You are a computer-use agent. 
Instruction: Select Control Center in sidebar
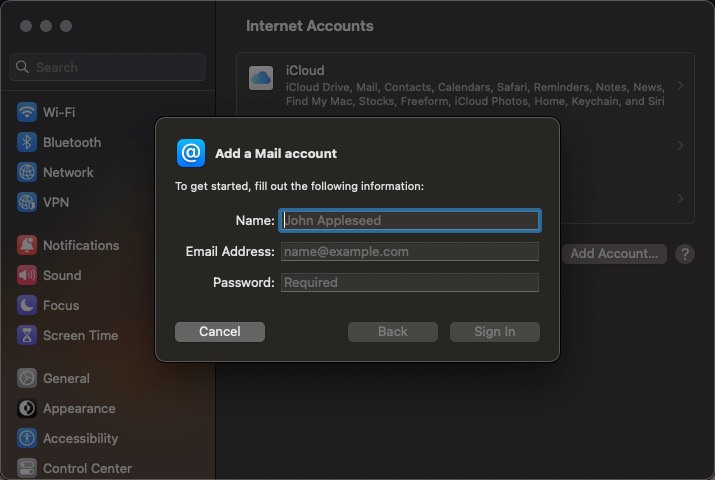(x=88, y=468)
